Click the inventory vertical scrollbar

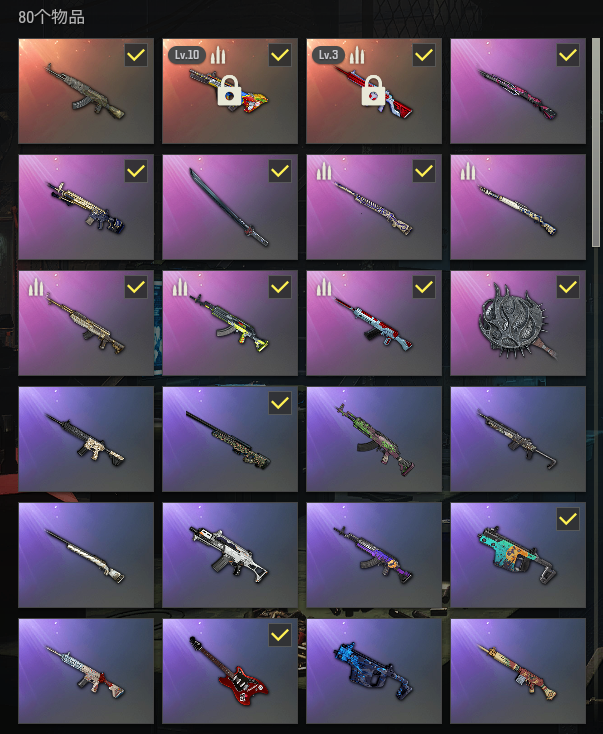point(596,142)
